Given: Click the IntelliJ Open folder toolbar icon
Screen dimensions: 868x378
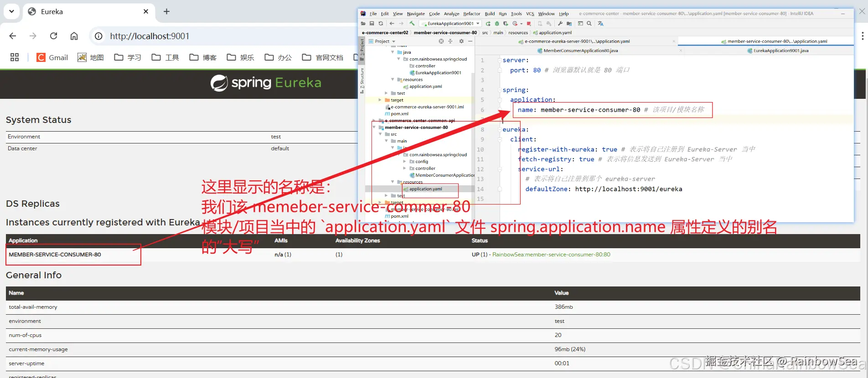Looking at the screenshot, I should [x=363, y=23].
